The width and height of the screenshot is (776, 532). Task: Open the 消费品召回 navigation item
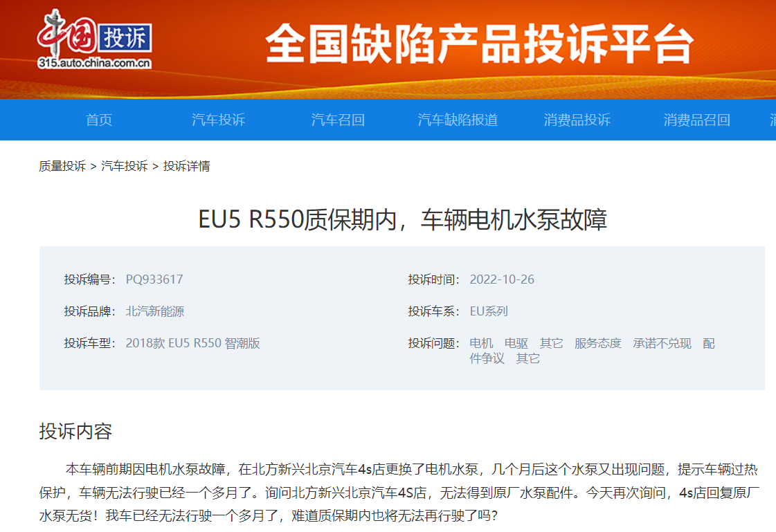(x=697, y=120)
